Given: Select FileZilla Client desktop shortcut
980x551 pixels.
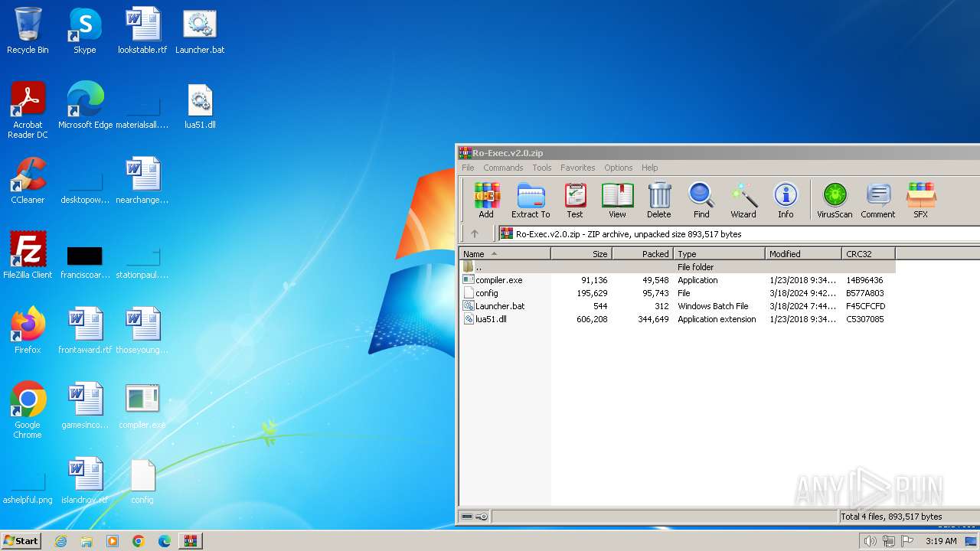Looking at the screenshot, I should pyautogui.click(x=28, y=256).
